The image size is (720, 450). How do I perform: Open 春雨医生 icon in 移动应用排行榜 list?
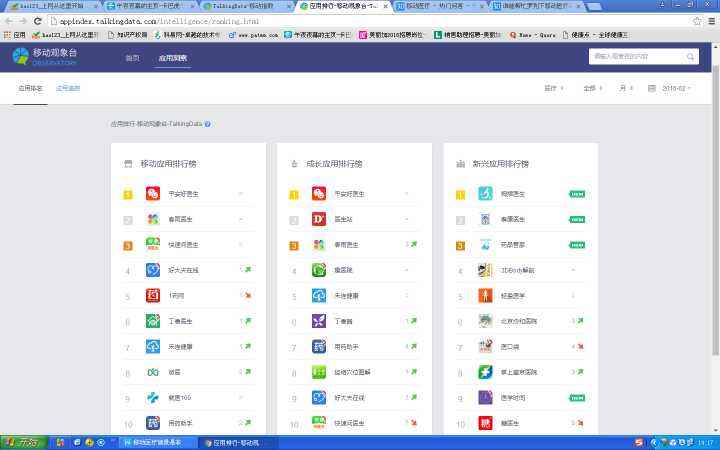click(153, 219)
